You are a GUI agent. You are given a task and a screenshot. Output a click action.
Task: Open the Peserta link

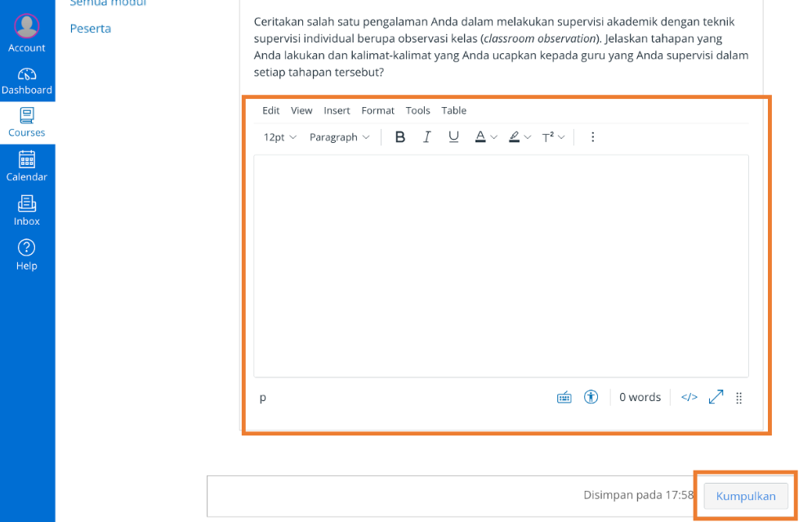click(x=90, y=29)
